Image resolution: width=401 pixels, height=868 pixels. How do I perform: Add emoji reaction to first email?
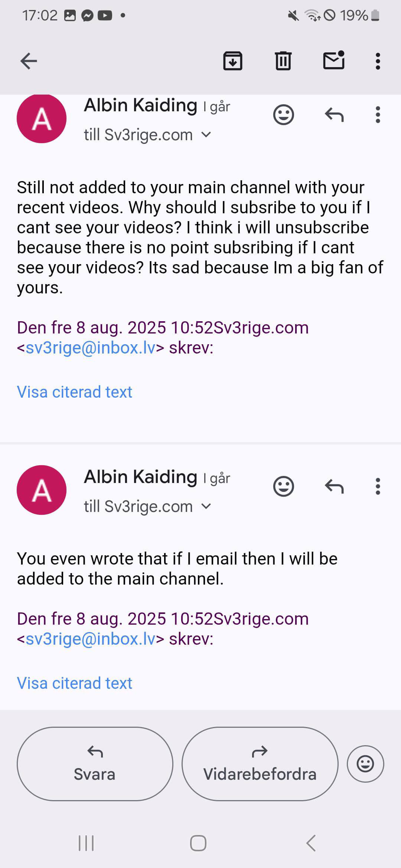point(284,115)
